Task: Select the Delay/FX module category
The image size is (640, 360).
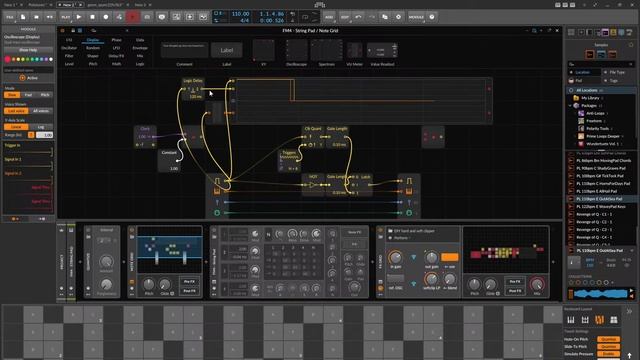Action: click(116, 56)
